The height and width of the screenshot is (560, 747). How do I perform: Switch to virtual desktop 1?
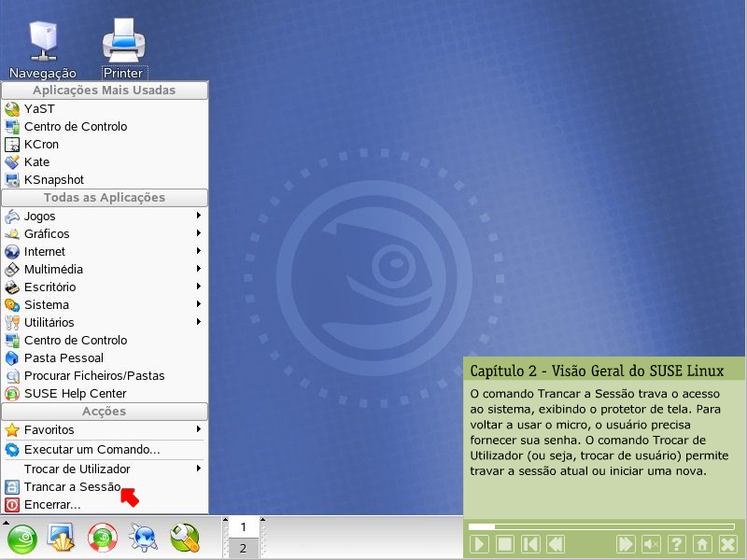pyautogui.click(x=243, y=527)
